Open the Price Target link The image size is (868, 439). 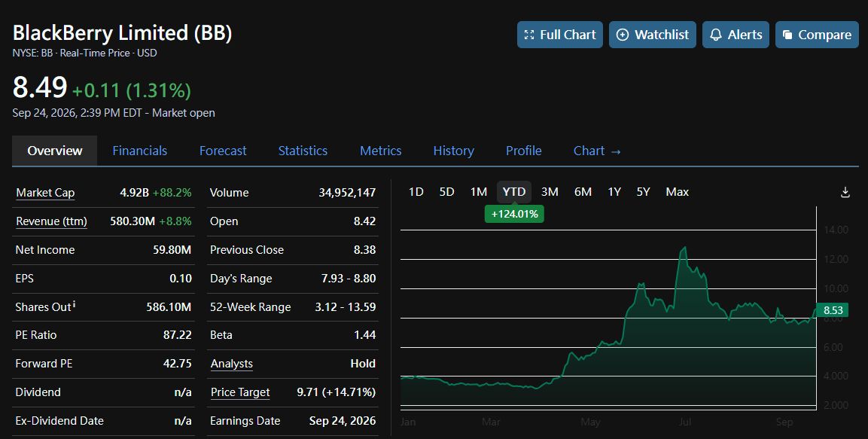[240, 392]
